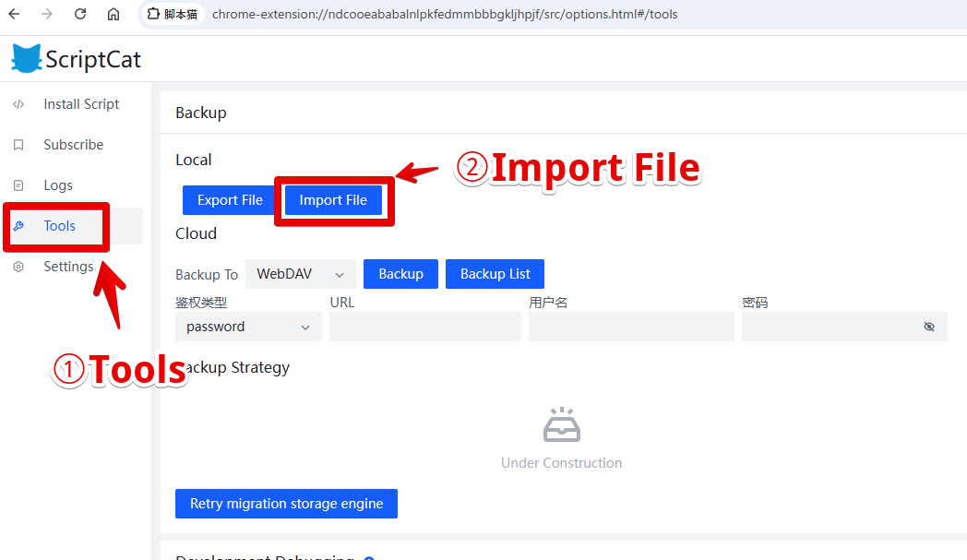Click the Tools wrench icon
967x560 pixels.
point(18,226)
